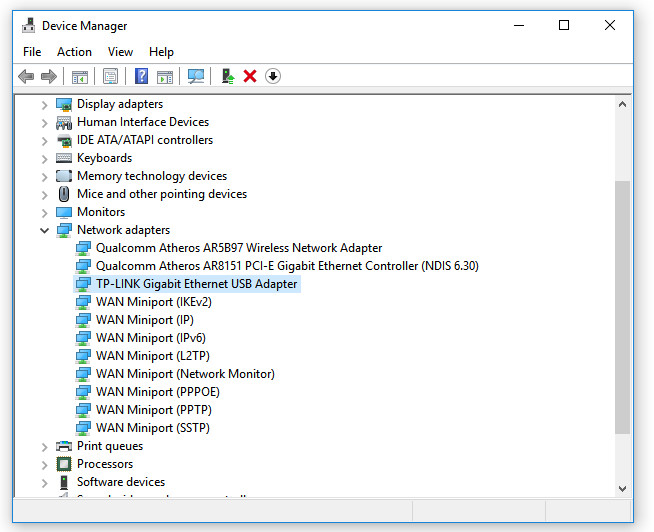Select WAN Miniport (IKEv2)
The height and width of the screenshot is (532, 654).
(154, 302)
